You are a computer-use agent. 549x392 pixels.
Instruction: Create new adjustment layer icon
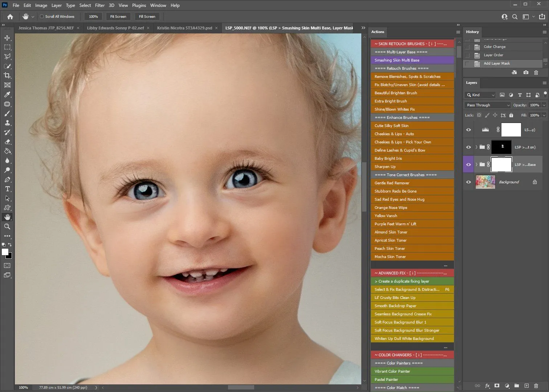coord(507,386)
